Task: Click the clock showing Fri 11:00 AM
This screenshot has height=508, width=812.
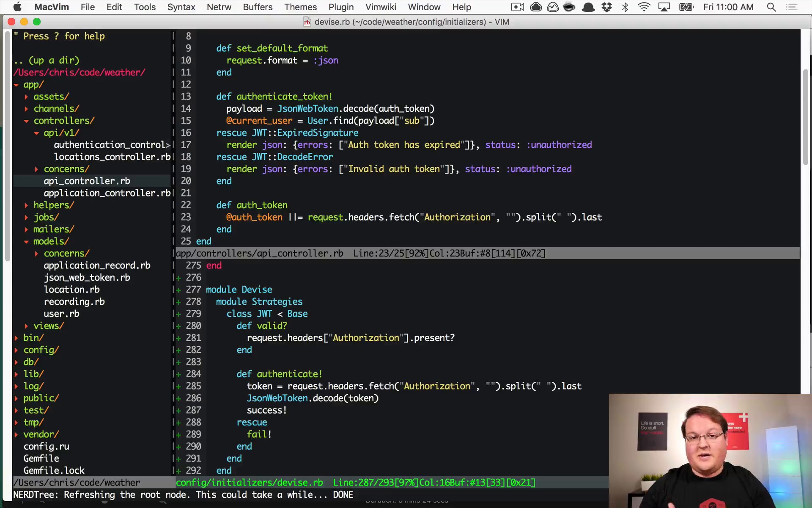Action: (728, 7)
